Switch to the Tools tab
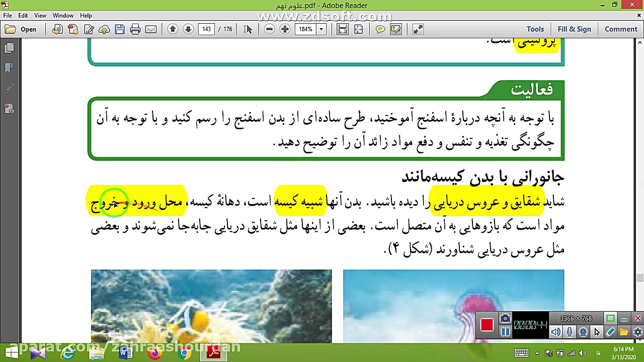Image resolution: width=644 pixels, height=362 pixels. pyautogui.click(x=535, y=29)
